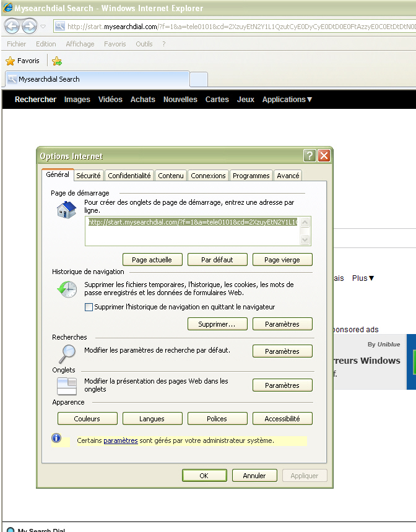Open Paramètres for Onglets
Screen dimensions: 416x532
point(282,385)
